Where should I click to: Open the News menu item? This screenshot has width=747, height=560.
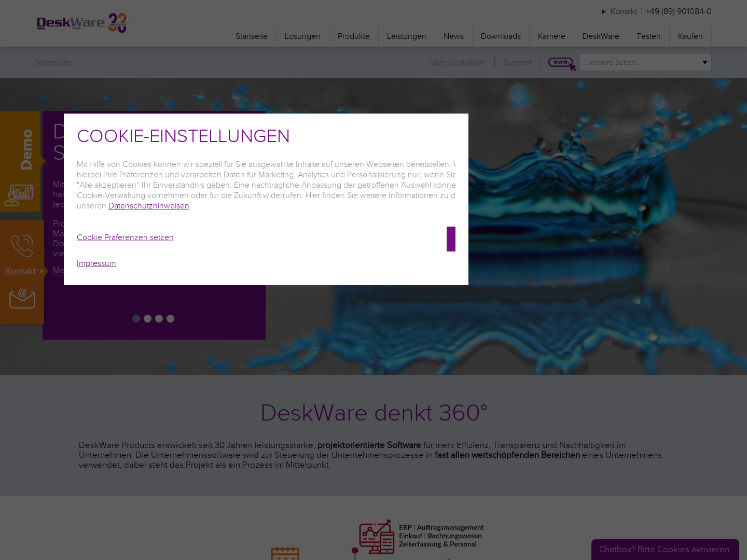(453, 36)
